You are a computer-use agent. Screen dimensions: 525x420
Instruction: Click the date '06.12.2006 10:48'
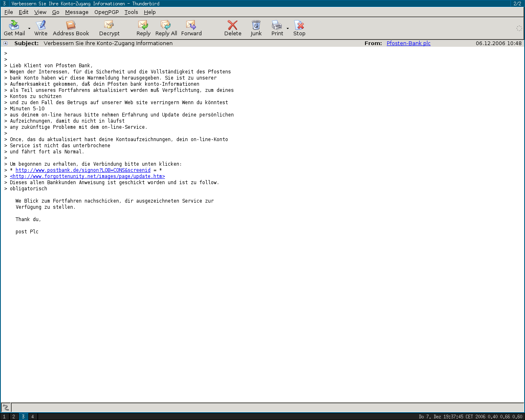click(499, 43)
